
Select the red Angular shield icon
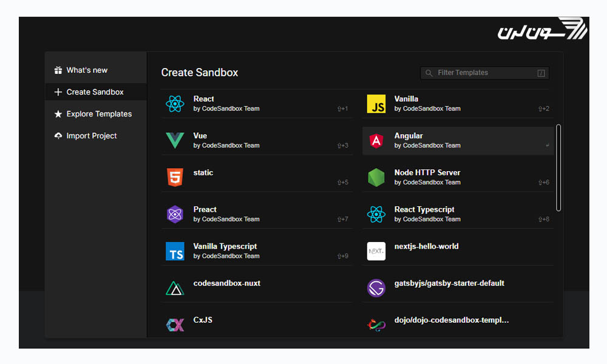pos(376,141)
